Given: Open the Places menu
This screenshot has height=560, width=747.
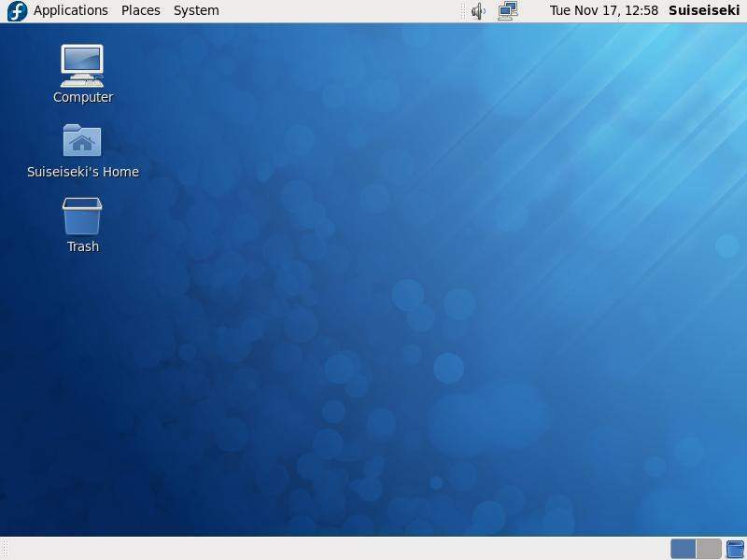Looking at the screenshot, I should point(140,10).
